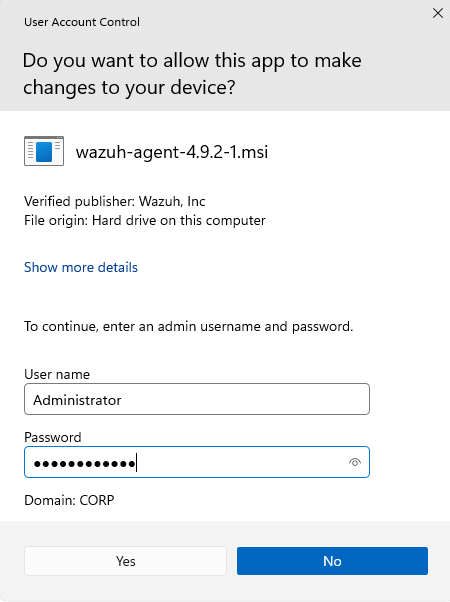Click the 'Do you want to allow' heading
This screenshot has height=602, width=450.
tap(192, 61)
